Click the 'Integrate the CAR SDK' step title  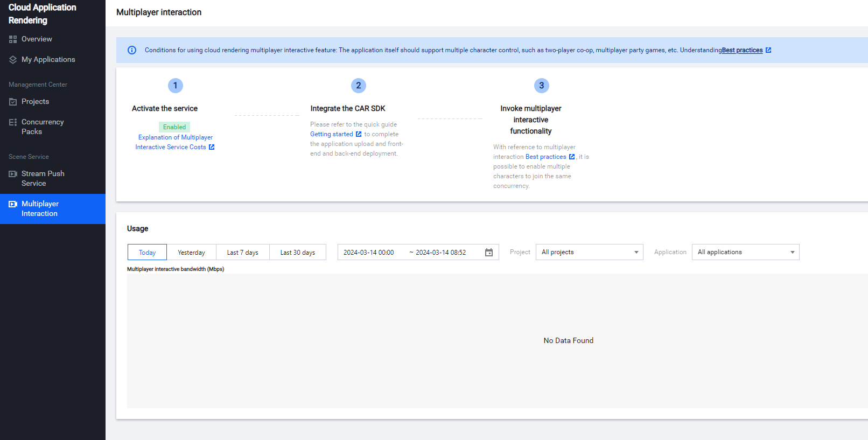coord(348,108)
